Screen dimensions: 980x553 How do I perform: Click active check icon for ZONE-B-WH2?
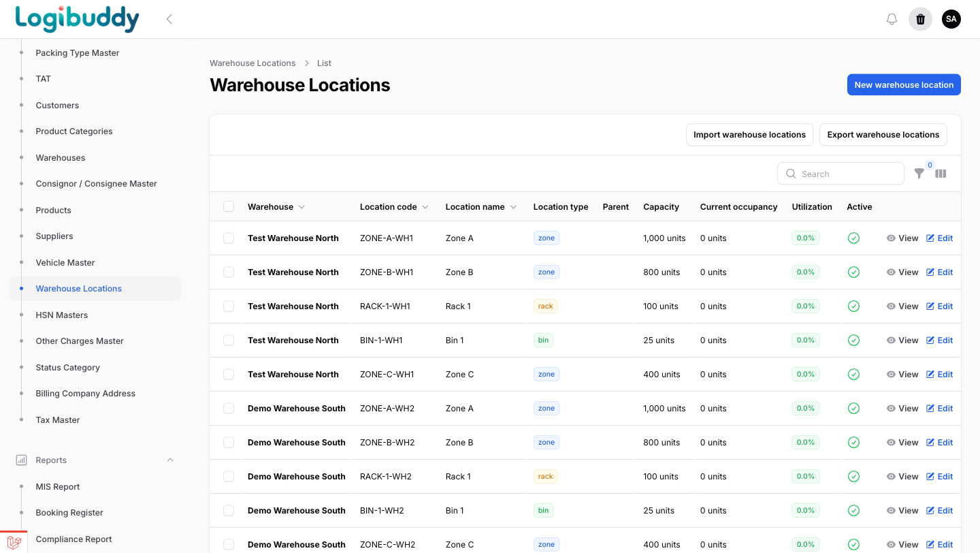point(853,443)
